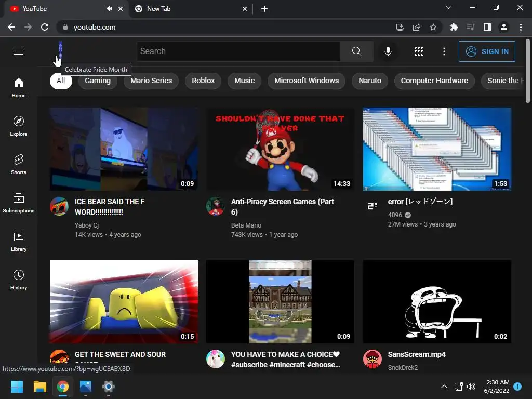Click the address bar URL youtube.com

(95, 27)
